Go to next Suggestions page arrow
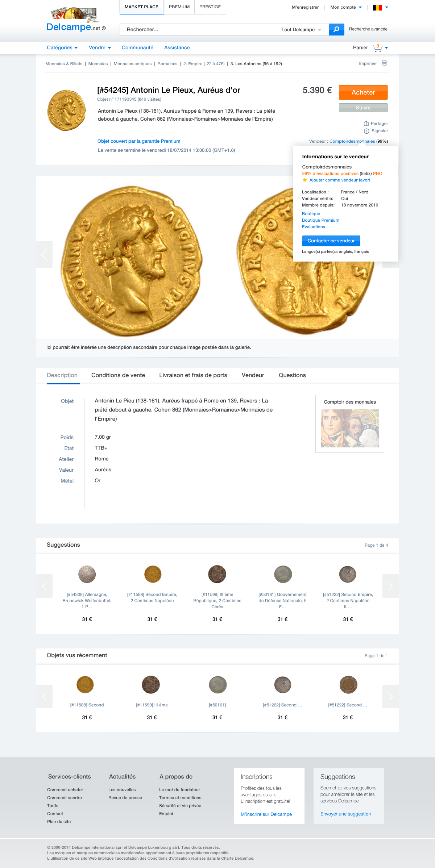This screenshot has width=435, height=868. pyautogui.click(x=390, y=586)
